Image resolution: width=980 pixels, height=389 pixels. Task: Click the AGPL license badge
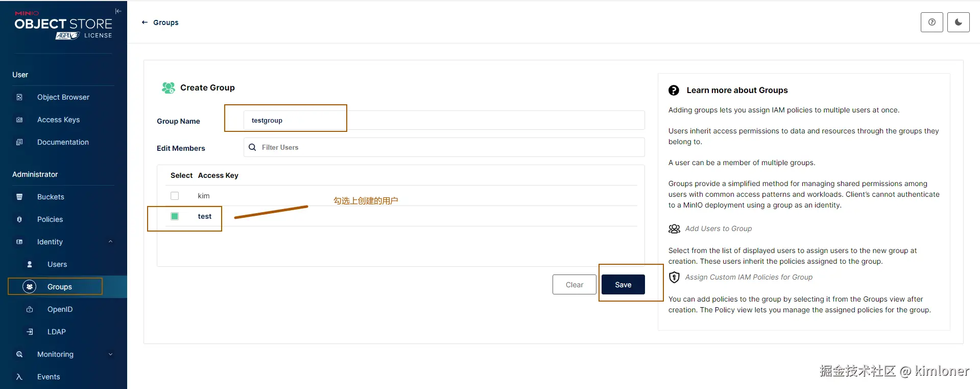[x=68, y=36]
